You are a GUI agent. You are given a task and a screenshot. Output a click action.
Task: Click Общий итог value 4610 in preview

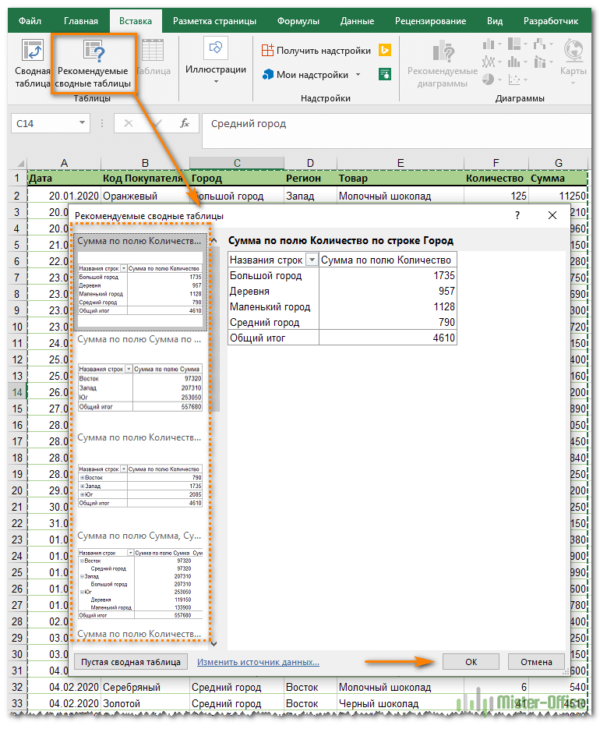coord(444,338)
